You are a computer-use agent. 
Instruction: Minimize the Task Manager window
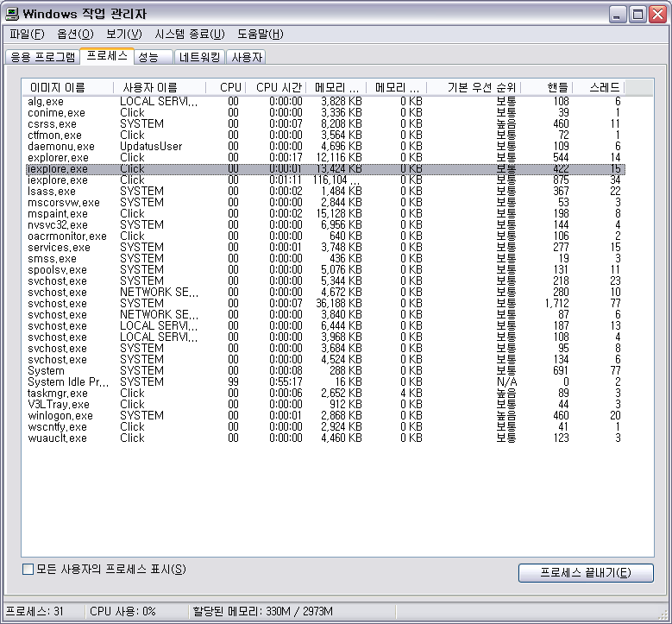click(x=618, y=14)
